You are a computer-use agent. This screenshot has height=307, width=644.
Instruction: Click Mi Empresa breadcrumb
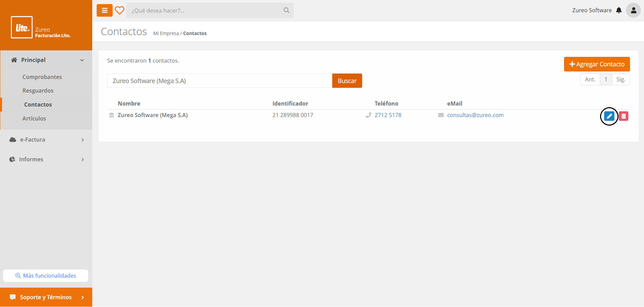pos(166,33)
